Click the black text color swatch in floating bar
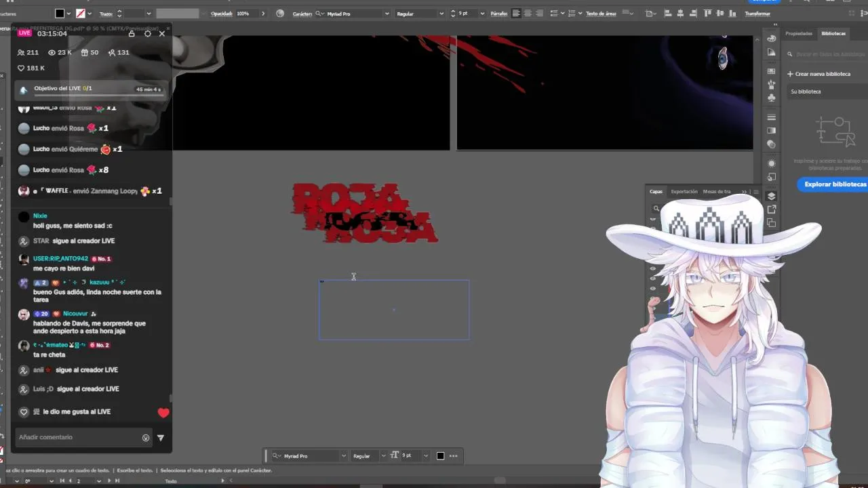868x488 pixels. pyautogui.click(x=440, y=455)
